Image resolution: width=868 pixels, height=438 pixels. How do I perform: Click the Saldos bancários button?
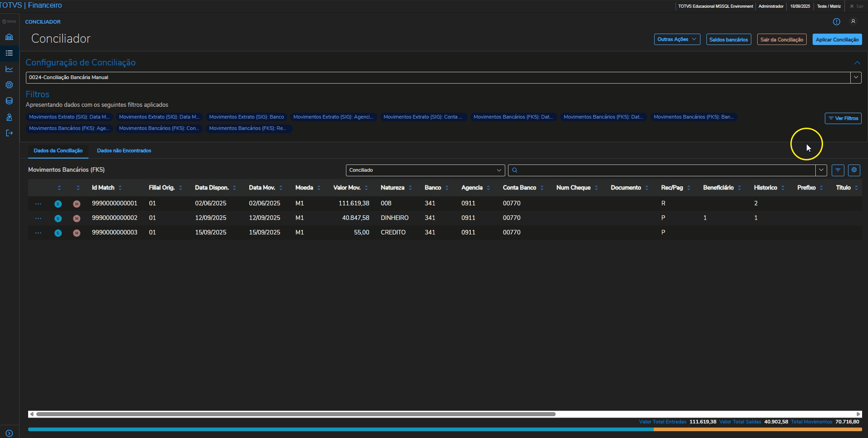(x=728, y=40)
